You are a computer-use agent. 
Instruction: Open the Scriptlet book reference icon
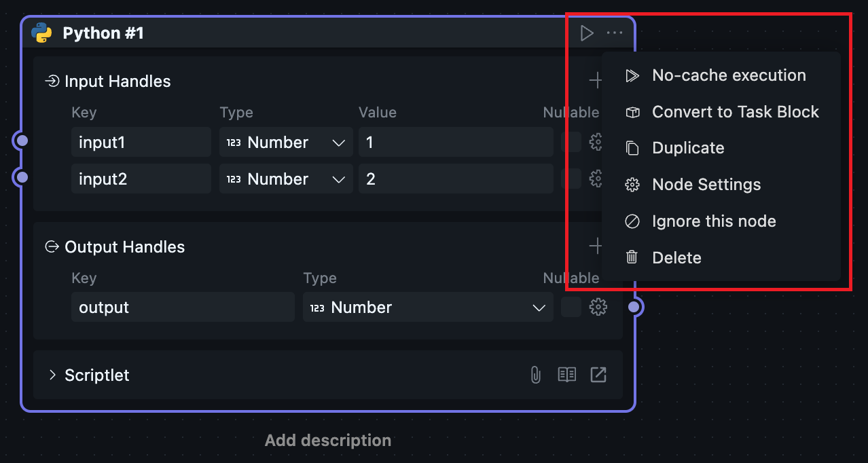[x=566, y=375]
